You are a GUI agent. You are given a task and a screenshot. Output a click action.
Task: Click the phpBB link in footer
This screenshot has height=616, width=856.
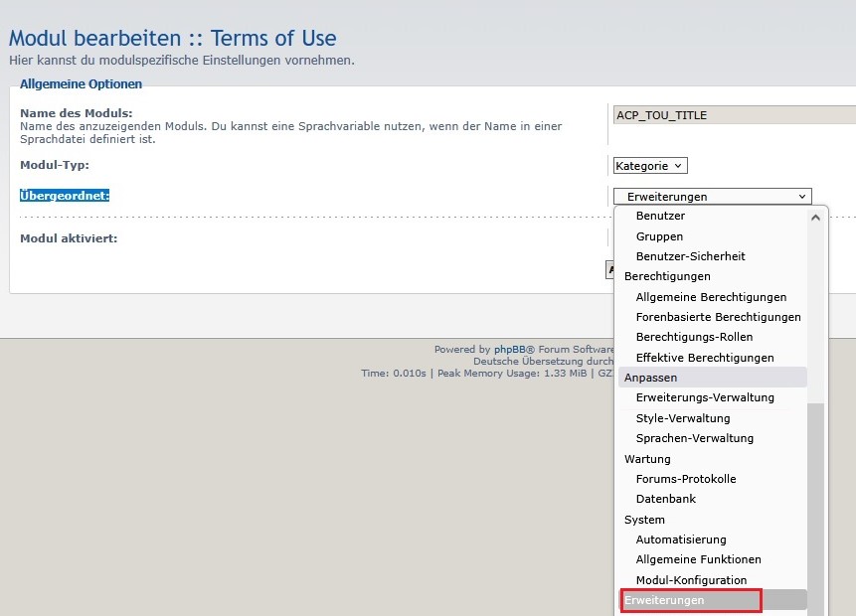click(x=509, y=350)
